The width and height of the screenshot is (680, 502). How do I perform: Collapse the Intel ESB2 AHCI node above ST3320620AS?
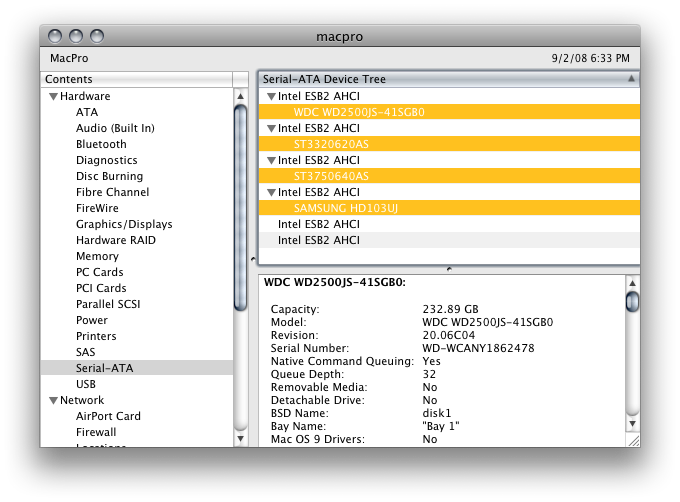(271, 128)
